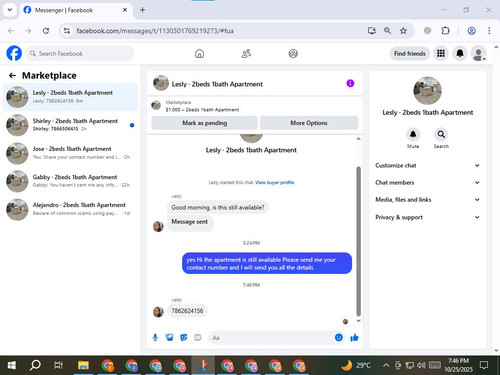500x375 pixels.
Task: Open the Menu grid icon
Action: (441, 53)
